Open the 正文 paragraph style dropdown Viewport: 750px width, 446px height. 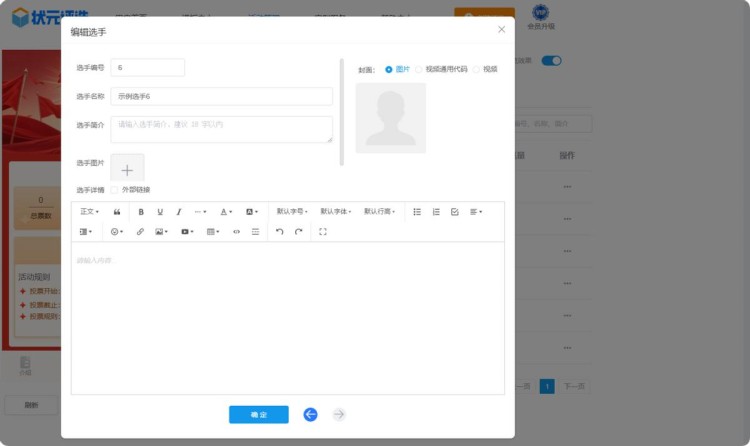[x=89, y=212]
